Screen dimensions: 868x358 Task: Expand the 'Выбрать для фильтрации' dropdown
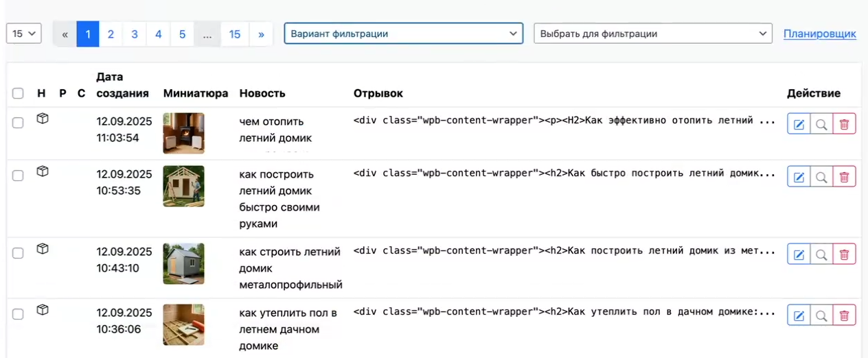click(x=652, y=34)
